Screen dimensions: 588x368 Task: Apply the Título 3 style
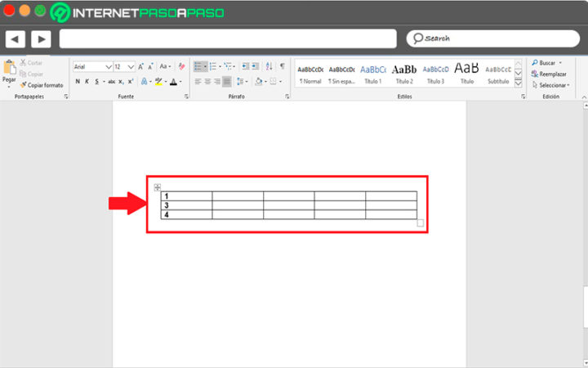click(436, 74)
